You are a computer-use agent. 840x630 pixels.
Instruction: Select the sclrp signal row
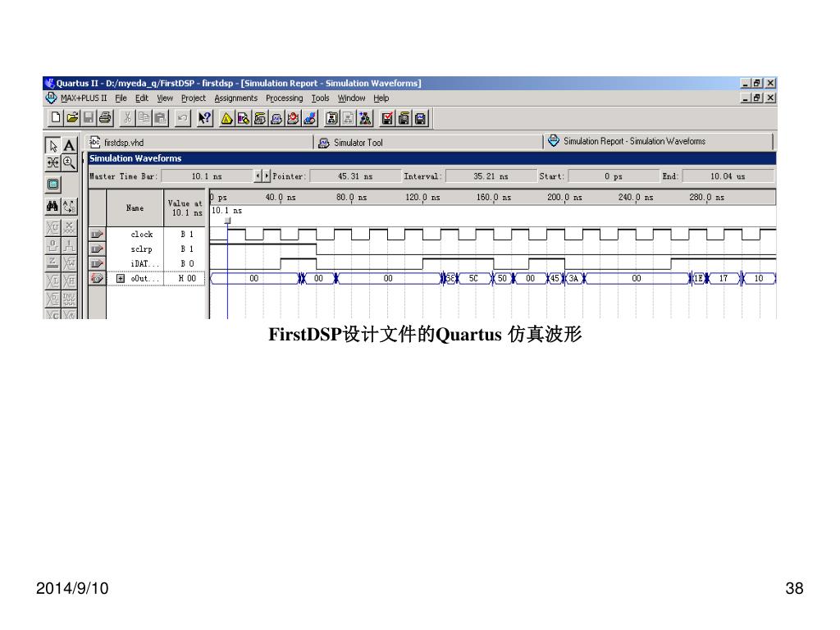tap(148, 249)
